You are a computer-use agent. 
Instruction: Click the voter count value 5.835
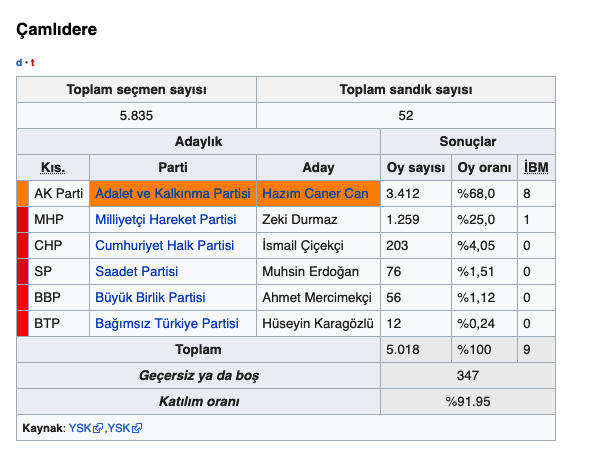coord(136,115)
